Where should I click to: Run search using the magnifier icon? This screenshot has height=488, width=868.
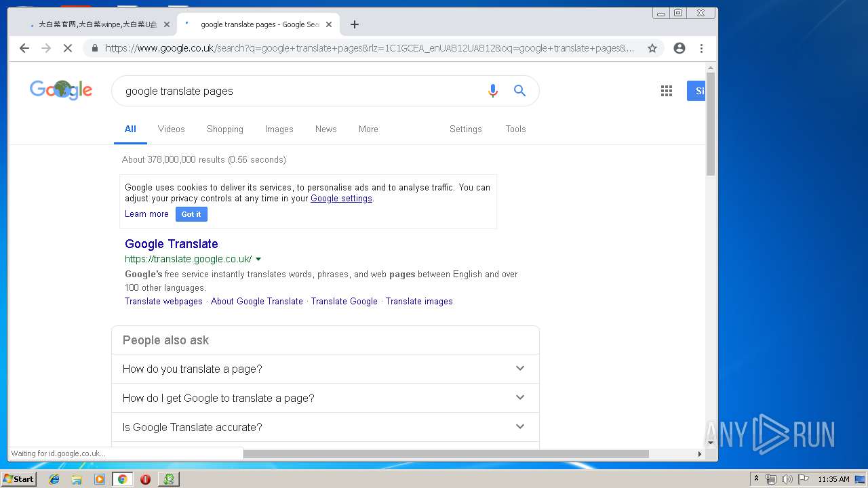(520, 91)
